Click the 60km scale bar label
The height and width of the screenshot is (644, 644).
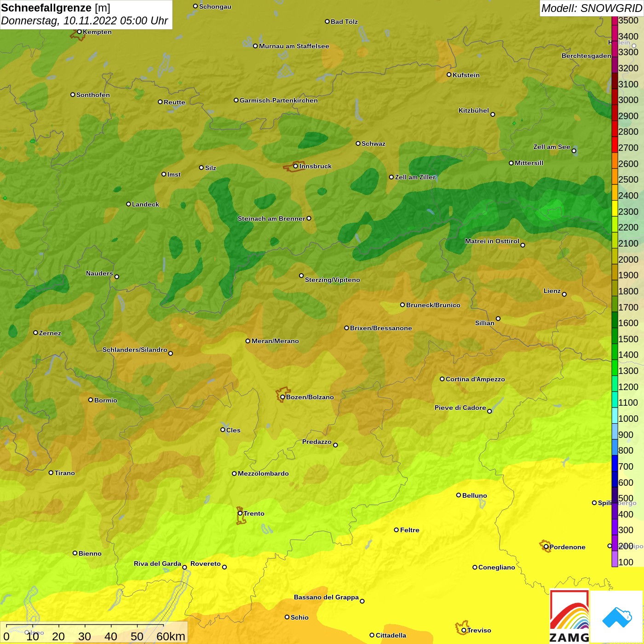click(171, 636)
